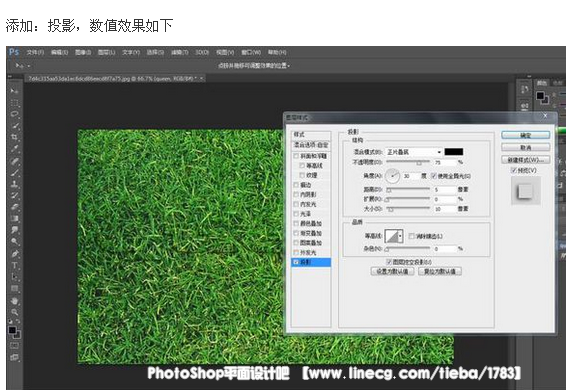Image resolution: width=571 pixels, height=390 pixels.
Task: Enable 斜面和浮雕 (Bevel & Emboss) checkbox
Action: 296,156
